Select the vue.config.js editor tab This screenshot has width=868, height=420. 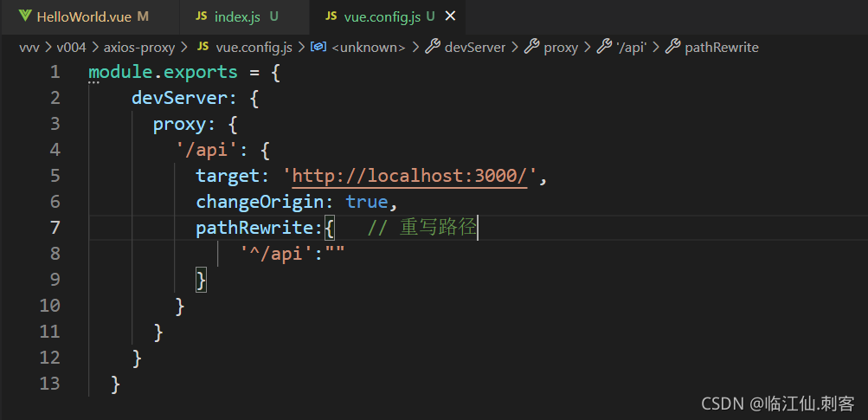388,16
